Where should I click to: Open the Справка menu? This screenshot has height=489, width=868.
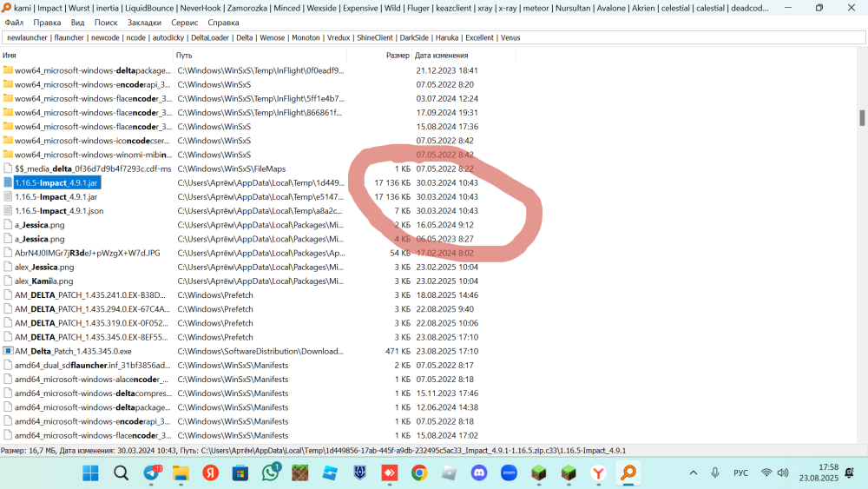pyautogui.click(x=223, y=23)
